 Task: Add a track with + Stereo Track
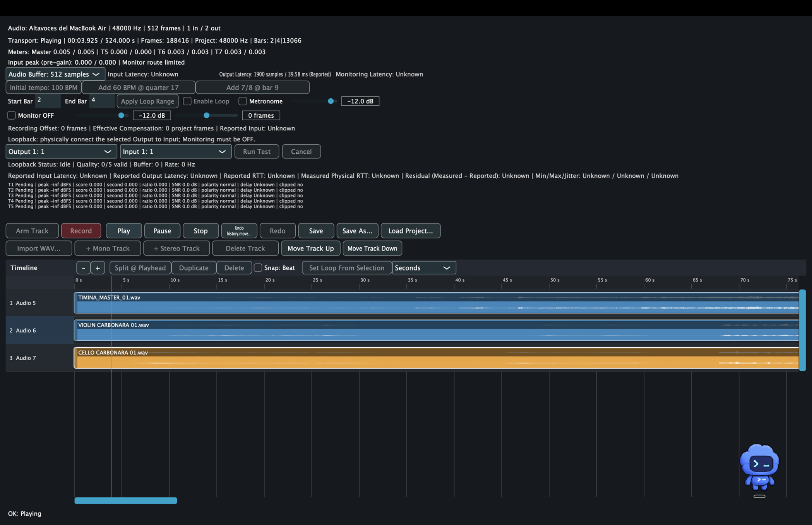coord(176,248)
